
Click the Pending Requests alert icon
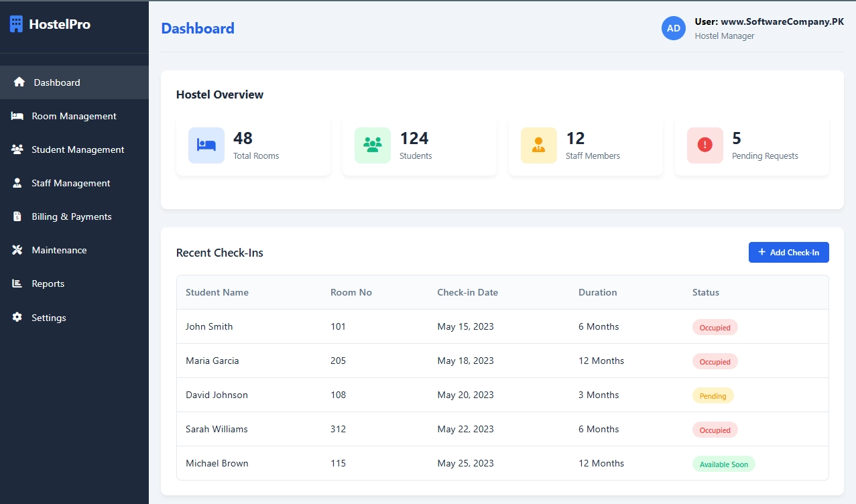705,145
